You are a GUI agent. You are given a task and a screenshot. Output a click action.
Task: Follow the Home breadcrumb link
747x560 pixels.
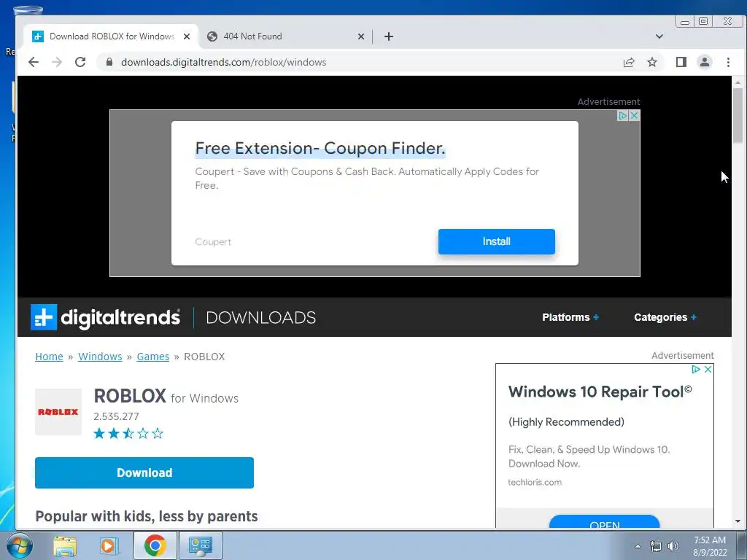click(x=49, y=357)
